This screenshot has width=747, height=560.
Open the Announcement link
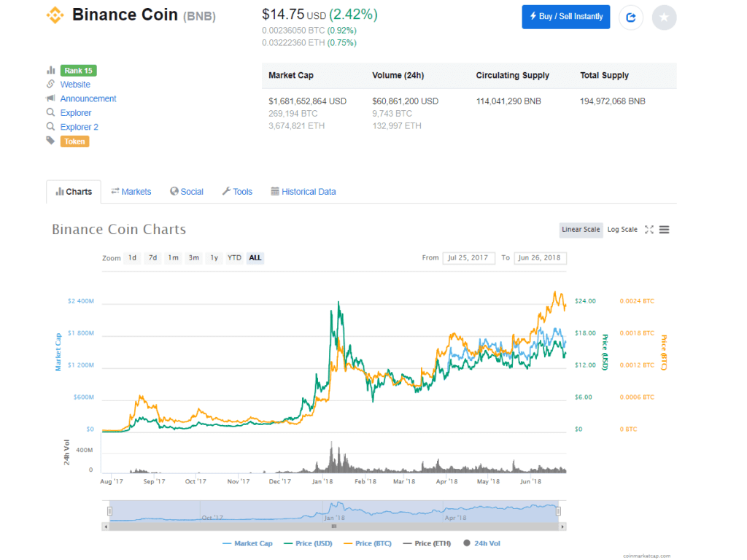tap(88, 98)
